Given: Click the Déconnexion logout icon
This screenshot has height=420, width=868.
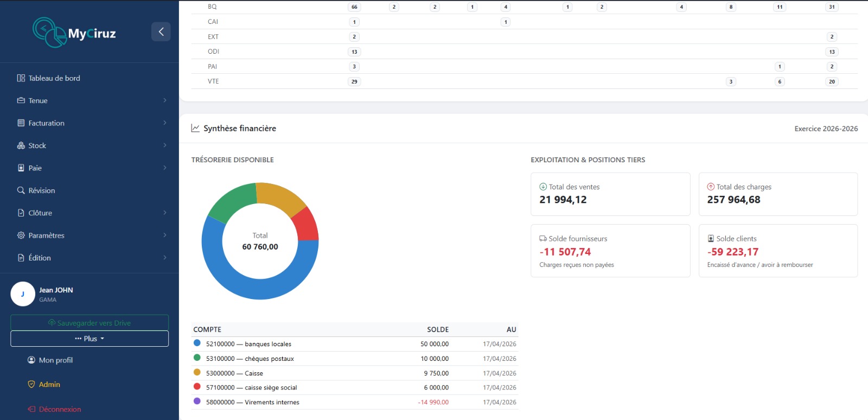Looking at the screenshot, I should coord(31,409).
